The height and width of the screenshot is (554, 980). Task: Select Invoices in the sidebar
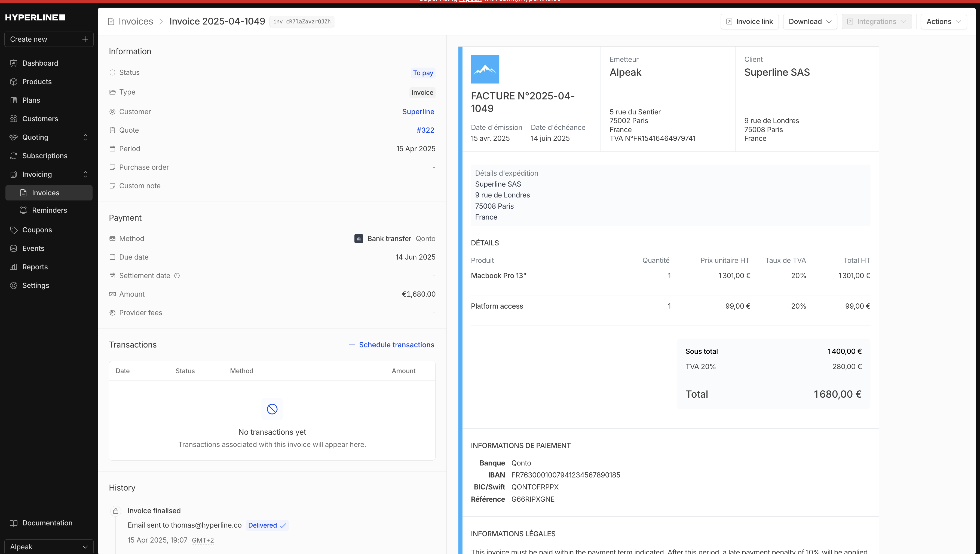(49, 193)
